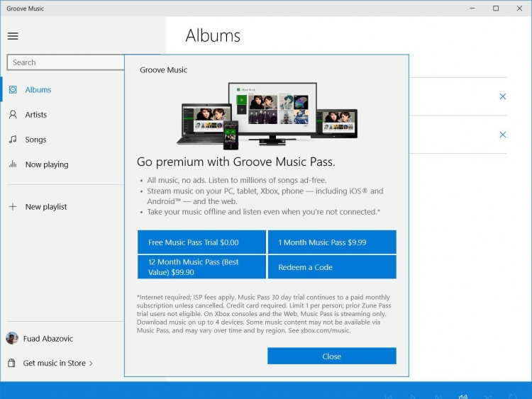The width and height of the screenshot is (532, 399).
Task: Click the Now playing bars icon
Action: coord(13,164)
